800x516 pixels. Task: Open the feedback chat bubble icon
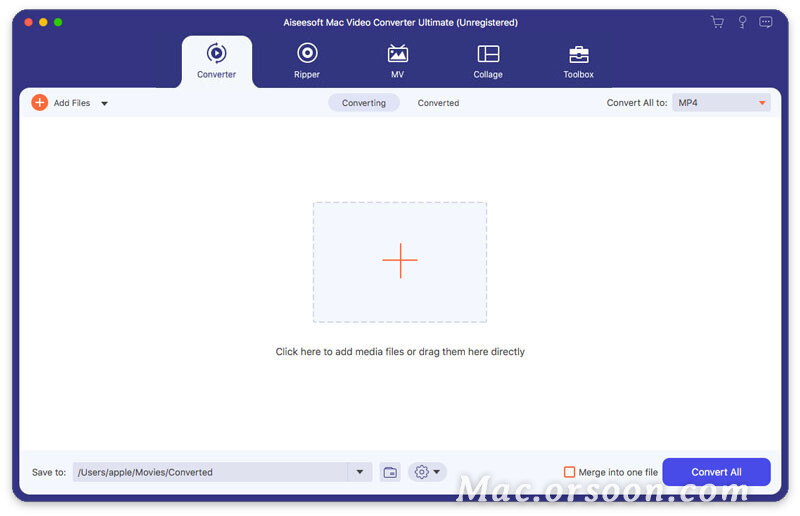coord(766,22)
